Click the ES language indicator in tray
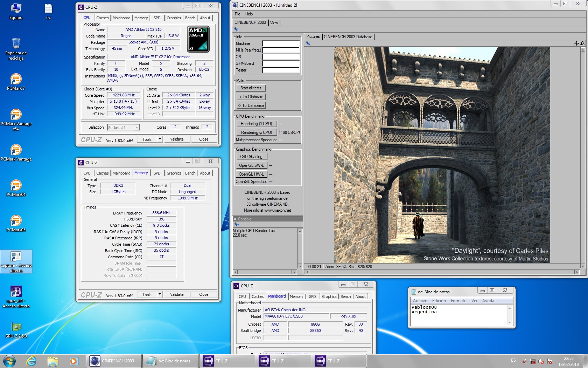The image size is (588, 368). [513, 360]
